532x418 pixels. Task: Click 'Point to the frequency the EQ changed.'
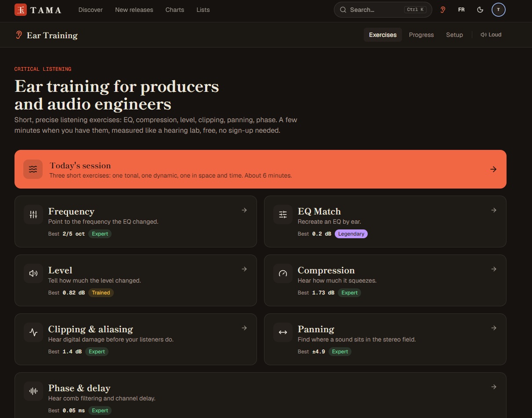tap(103, 222)
